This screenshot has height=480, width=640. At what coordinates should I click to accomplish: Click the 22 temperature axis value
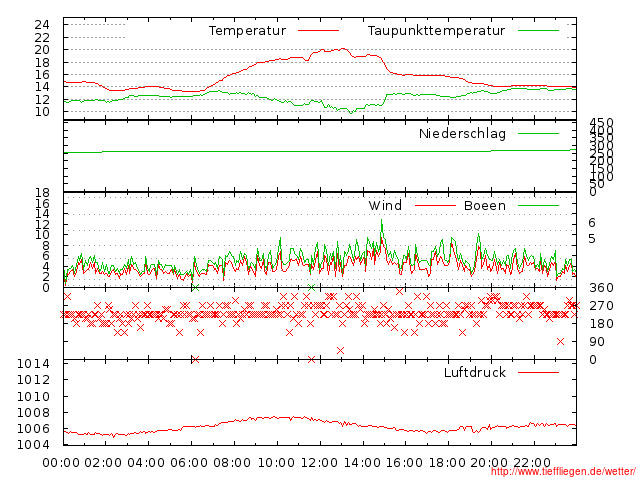[42, 38]
